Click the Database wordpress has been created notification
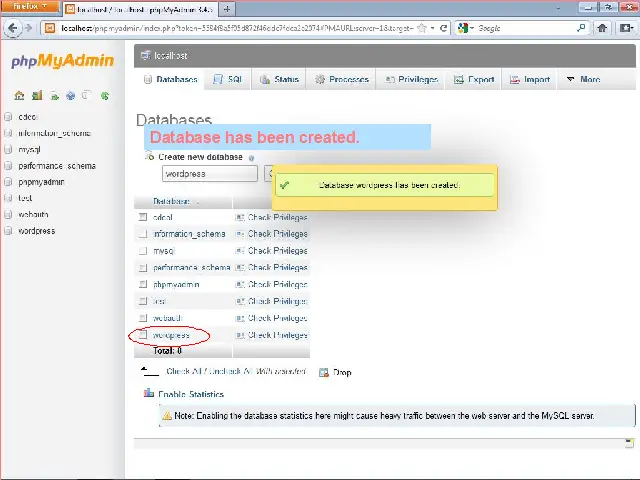This screenshot has height=480, width=640. [385, 185]
